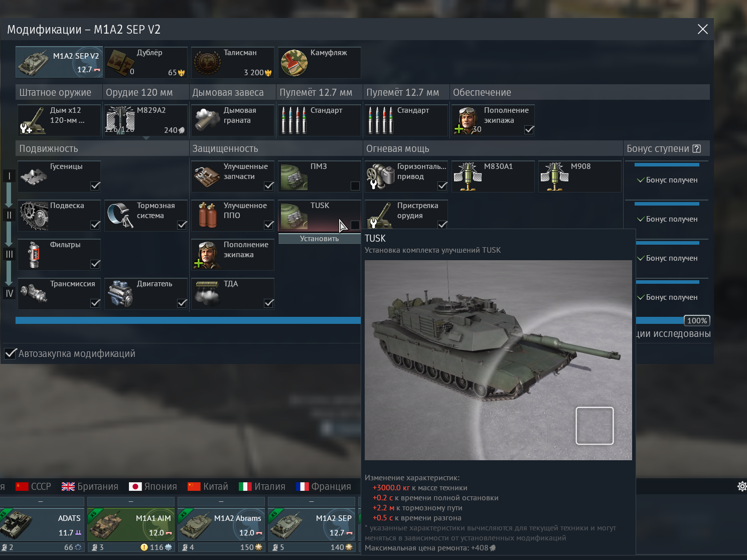This screenshot has width=747, height=560.
Task: Click the M1A2 SEP V2 tank icon
Action: click(33, 63)
